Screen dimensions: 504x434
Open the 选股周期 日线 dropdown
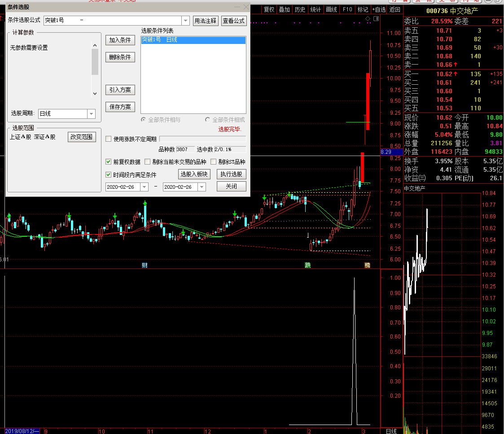[x=91, y=113]
